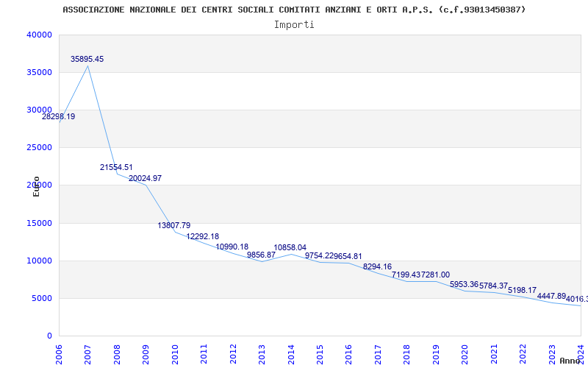The image size is (588, 368).
Task: Click the data label 21554.51
Action: coord(116,167)
